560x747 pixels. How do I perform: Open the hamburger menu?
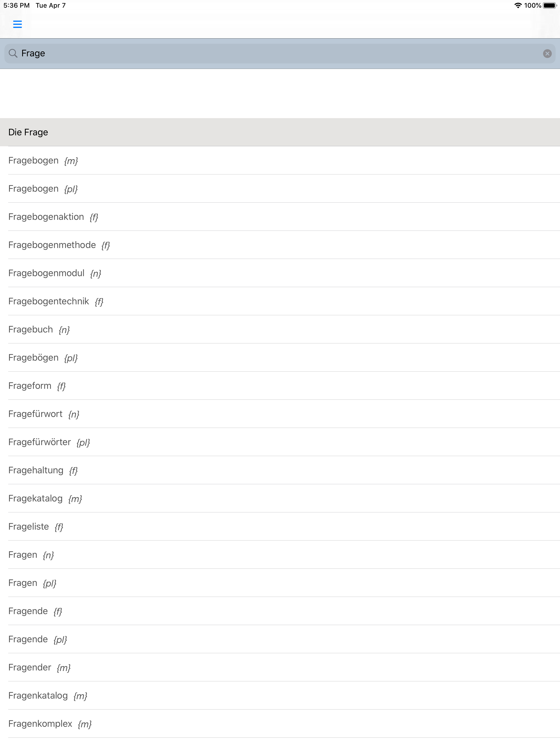point(17,24)
